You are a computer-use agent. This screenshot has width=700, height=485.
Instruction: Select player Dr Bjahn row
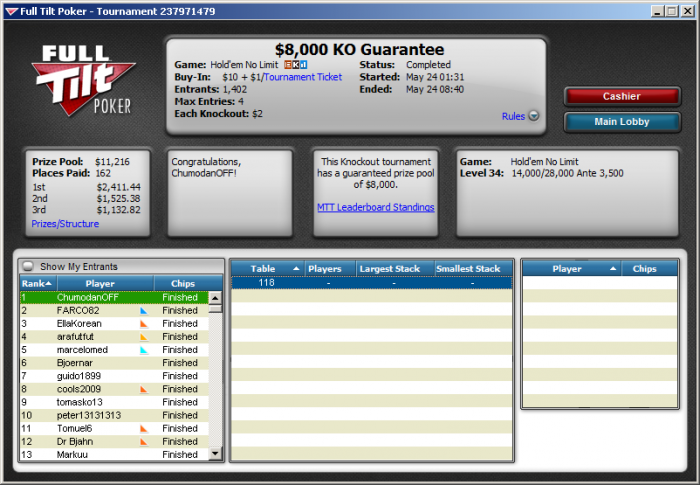click(x=114, y=442)
